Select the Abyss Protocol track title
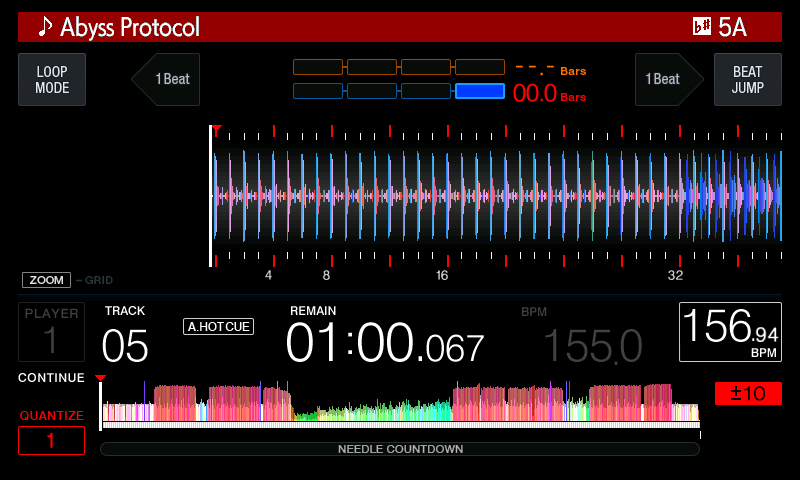This screenshot has height=480, width=800. [x=130, y=27]
